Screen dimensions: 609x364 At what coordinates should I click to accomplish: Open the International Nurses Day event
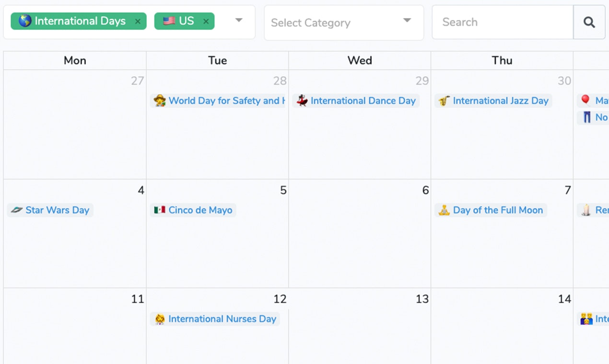tap(222, 318)
